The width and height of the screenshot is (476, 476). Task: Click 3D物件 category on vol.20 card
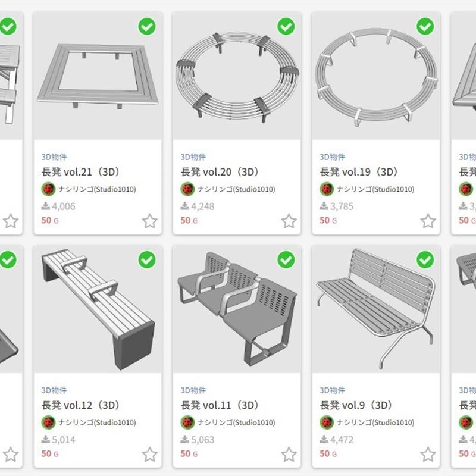[193, 157]
